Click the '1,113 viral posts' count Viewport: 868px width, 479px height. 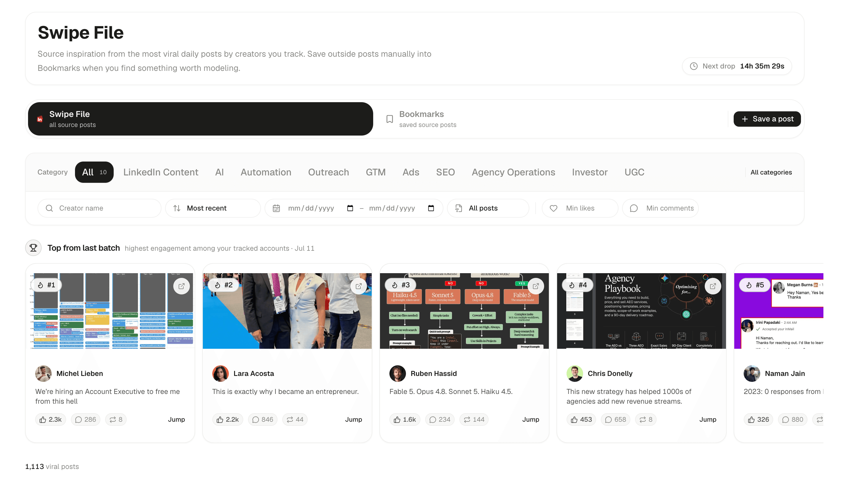coord(52,466)
